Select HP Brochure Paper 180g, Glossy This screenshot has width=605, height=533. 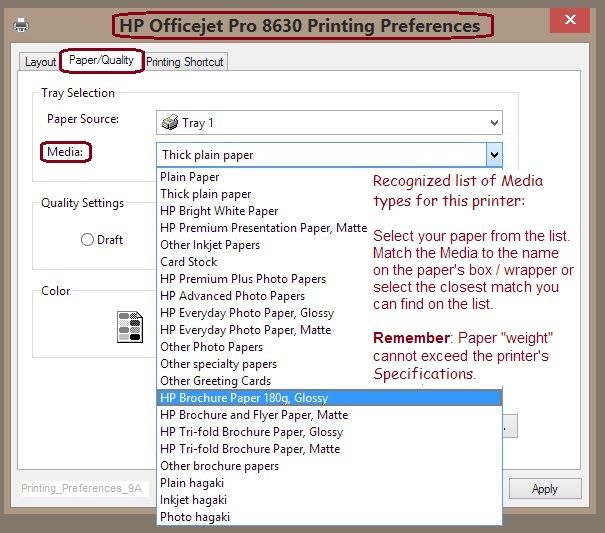330,398
